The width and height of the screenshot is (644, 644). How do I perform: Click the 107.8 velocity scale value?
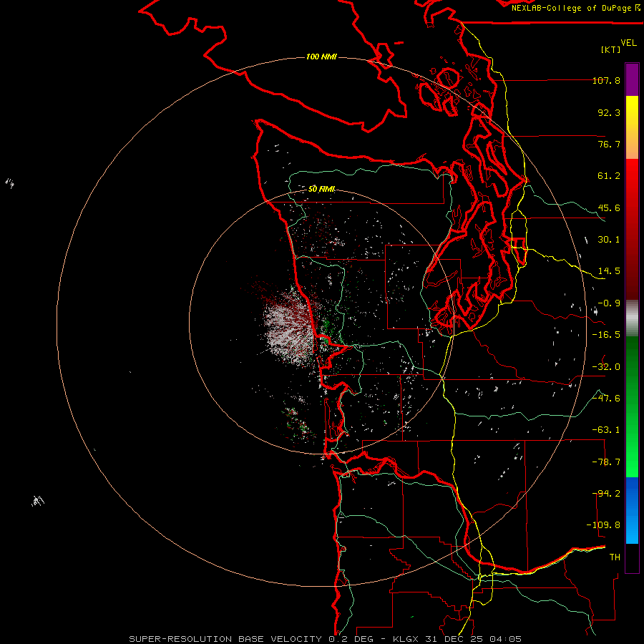click(x=606, y=81)
